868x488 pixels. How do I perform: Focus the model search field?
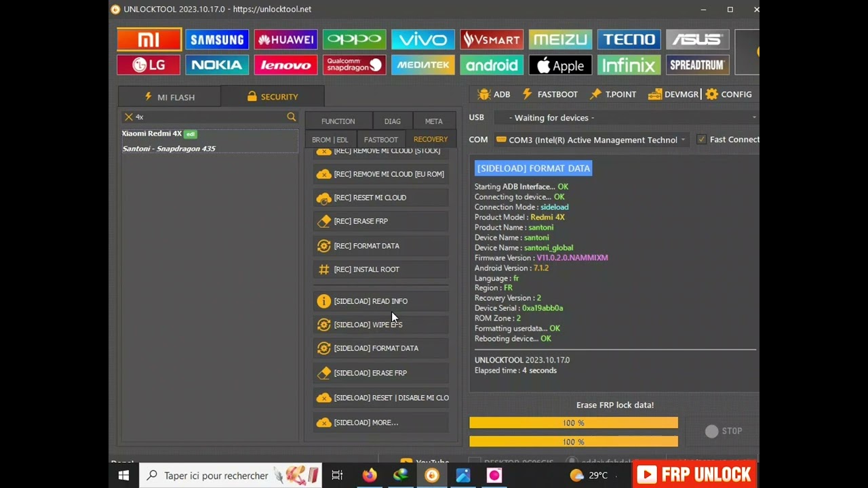tap(209, 117)
